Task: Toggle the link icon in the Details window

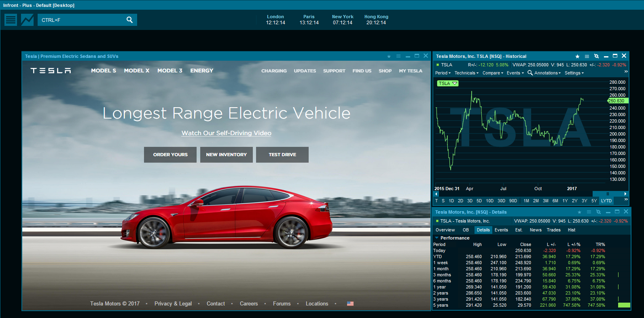Action: [x=598, y=212]
